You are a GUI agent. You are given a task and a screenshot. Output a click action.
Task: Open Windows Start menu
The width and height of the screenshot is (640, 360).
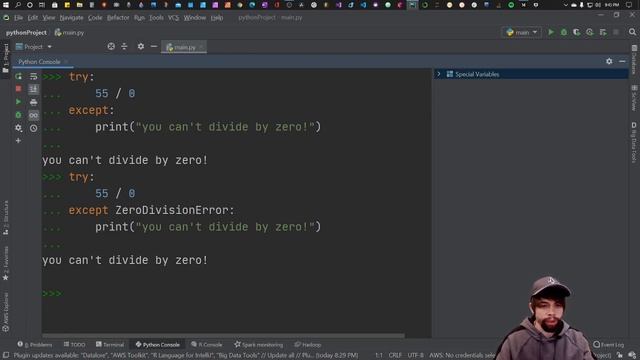coord(6,5)
